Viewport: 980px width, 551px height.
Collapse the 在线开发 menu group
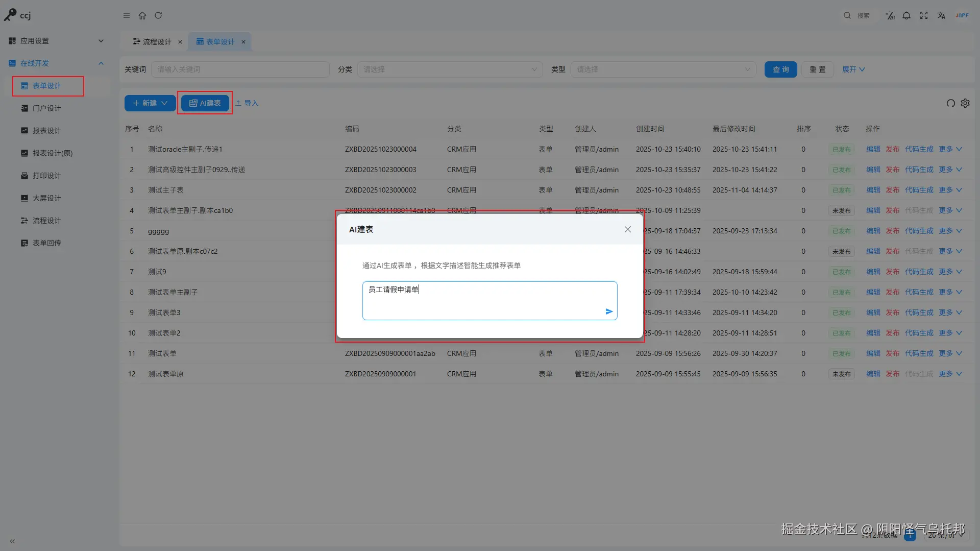pyautogui.click(x=56, y=63)
